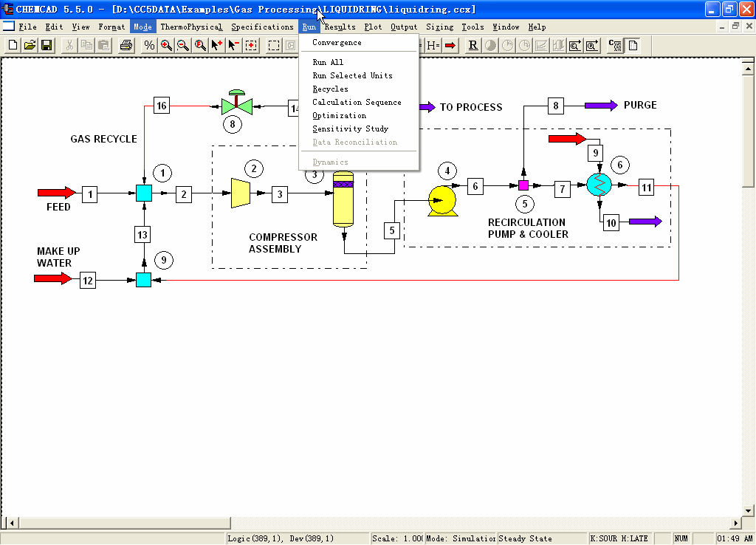
Task: Select the purple PURGE product arrow
Action: pyautogui.click(x=601, y=105)
